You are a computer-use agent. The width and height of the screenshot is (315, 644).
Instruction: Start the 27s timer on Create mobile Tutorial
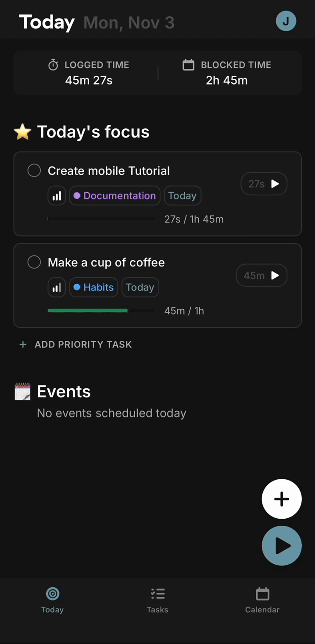click(x=264, y=184)
